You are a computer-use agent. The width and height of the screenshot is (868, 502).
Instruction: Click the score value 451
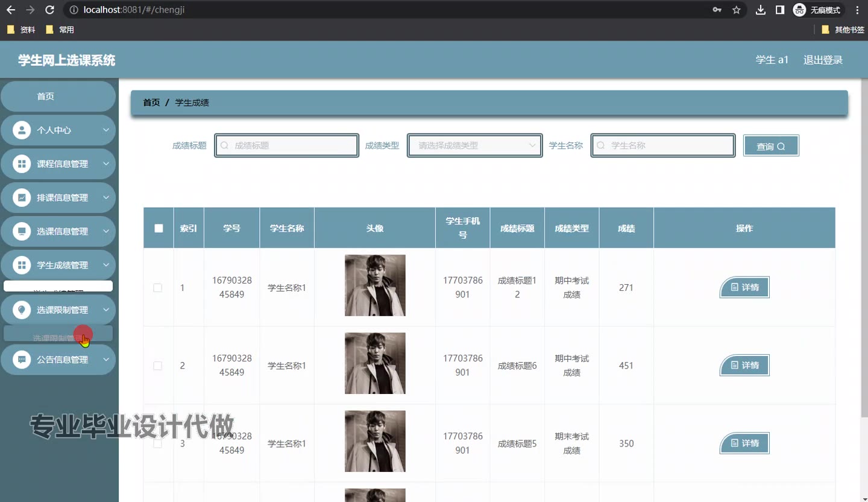pyautogui.click(x=626, y=366)
